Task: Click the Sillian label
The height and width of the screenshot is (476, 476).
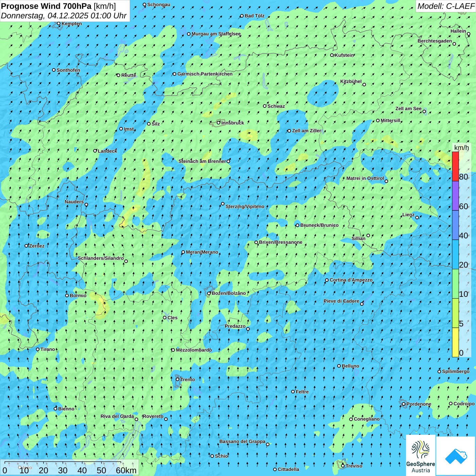Action: point(358,239)
